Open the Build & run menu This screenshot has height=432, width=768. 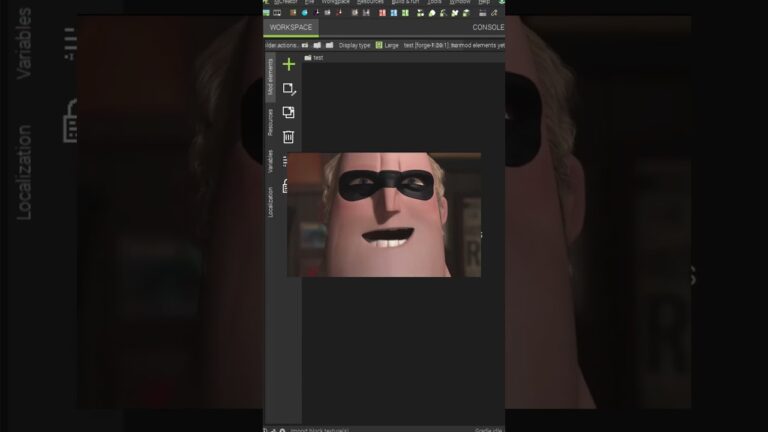(x=405, y=2)
